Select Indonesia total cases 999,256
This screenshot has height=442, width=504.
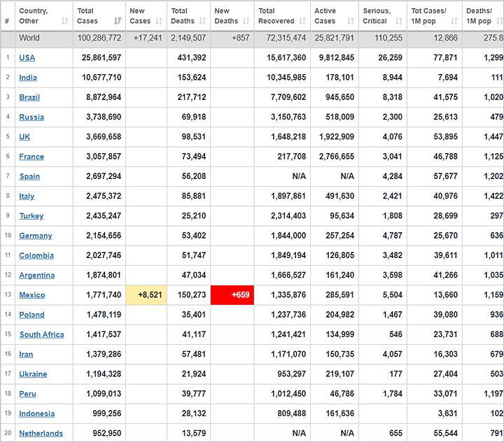[x=107, y=414]
